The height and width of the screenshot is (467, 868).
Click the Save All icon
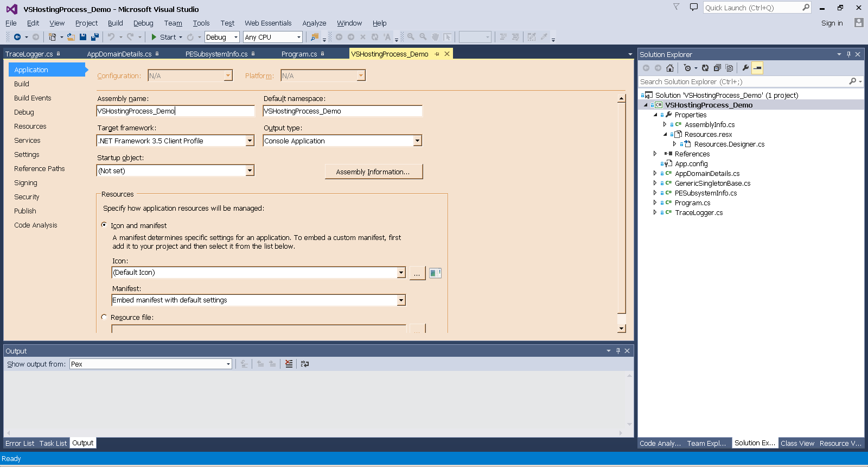point(95,37)
